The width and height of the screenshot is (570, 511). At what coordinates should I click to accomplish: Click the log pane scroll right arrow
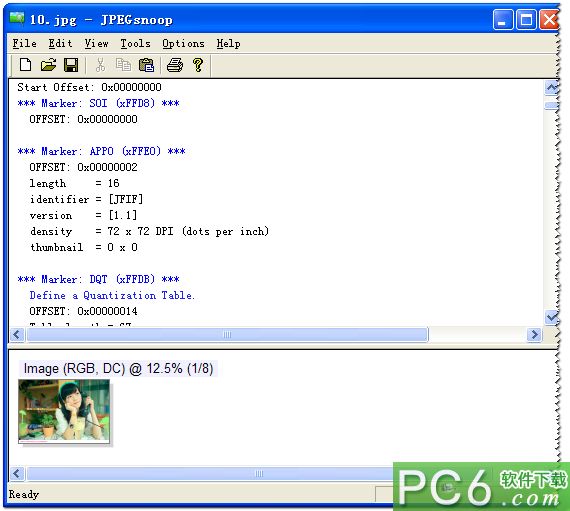pyautogui.click(x=534, y=334)
